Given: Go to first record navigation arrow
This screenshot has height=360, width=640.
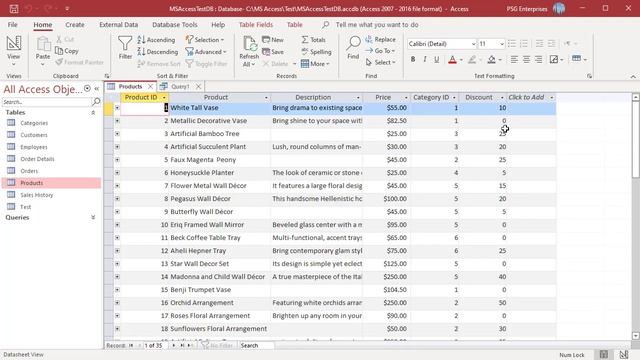Looking at the screenshot, I should pos(131,345).
